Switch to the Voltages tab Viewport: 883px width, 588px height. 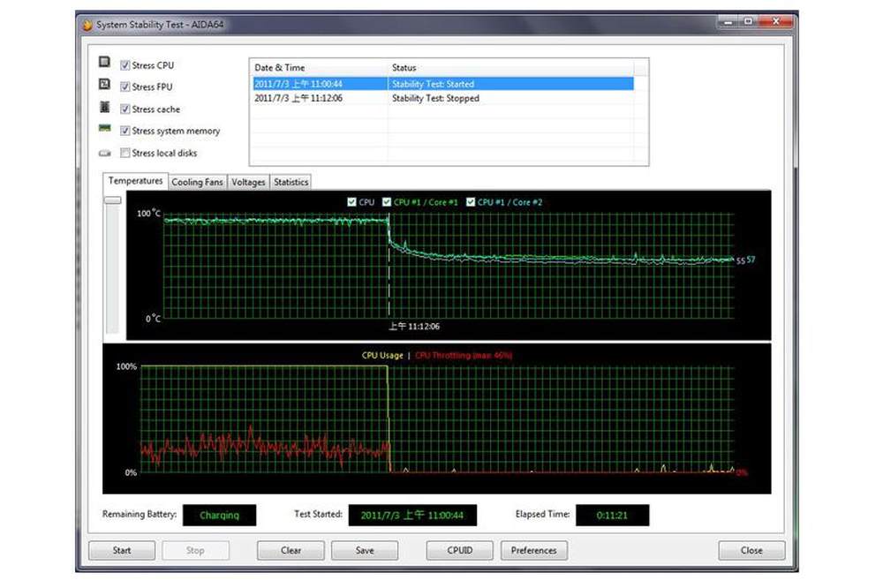248,182
